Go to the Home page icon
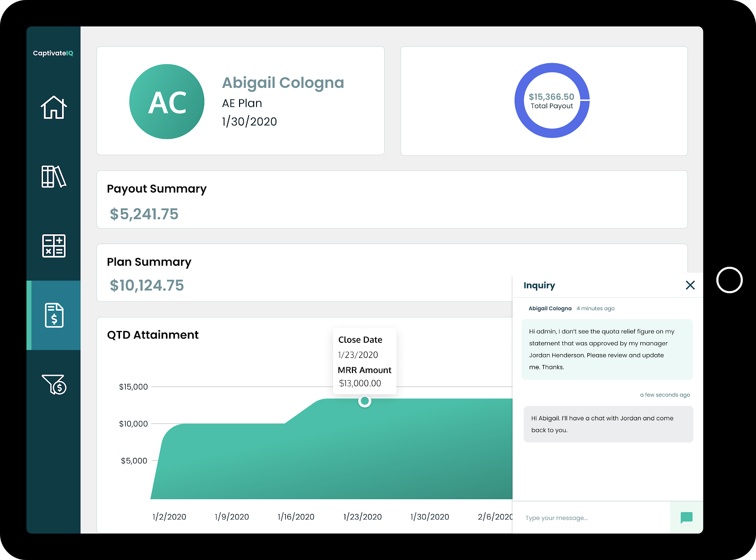Image resolution: width=756 pixels, height=560 pixels. (x=53, y=107)
